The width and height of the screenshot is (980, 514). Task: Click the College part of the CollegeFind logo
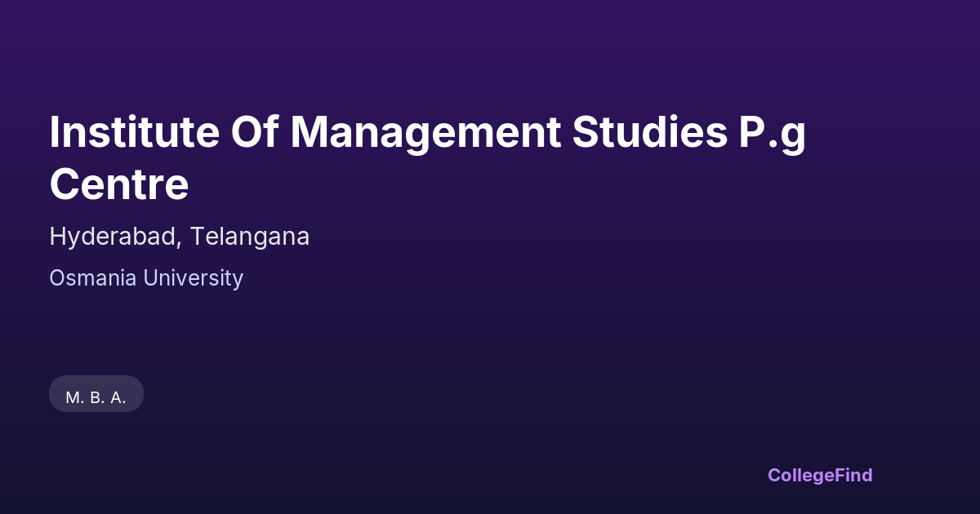coord(802,475)
